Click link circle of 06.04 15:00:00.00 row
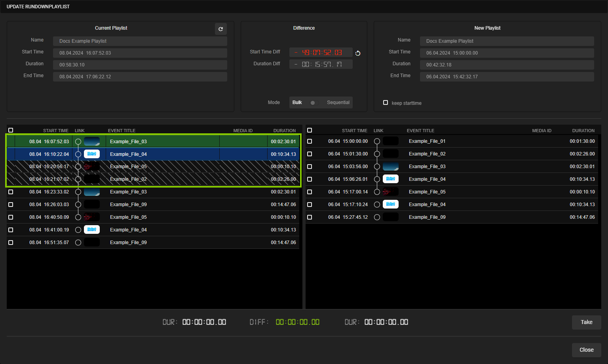Viewport: 608px width, 364px height. point(377,141)
